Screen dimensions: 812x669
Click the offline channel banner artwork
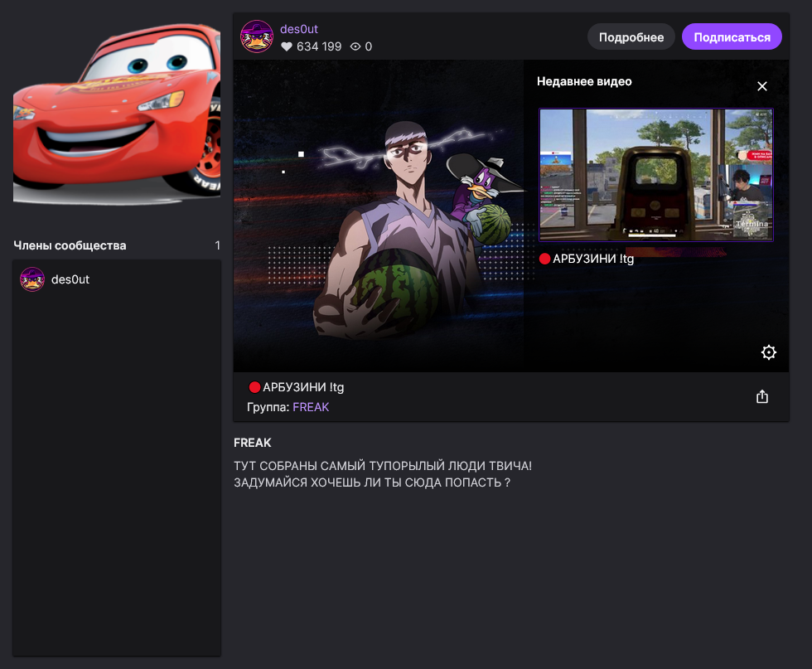[x=378, y=216]
